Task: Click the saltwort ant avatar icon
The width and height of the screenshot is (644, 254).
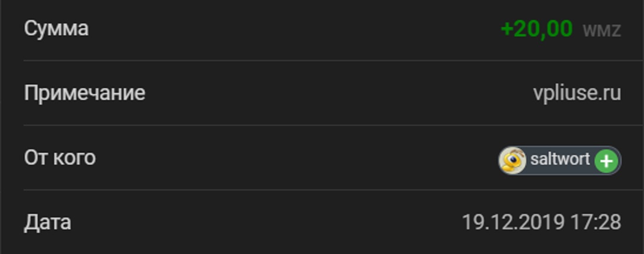Action: click(512, 161)
